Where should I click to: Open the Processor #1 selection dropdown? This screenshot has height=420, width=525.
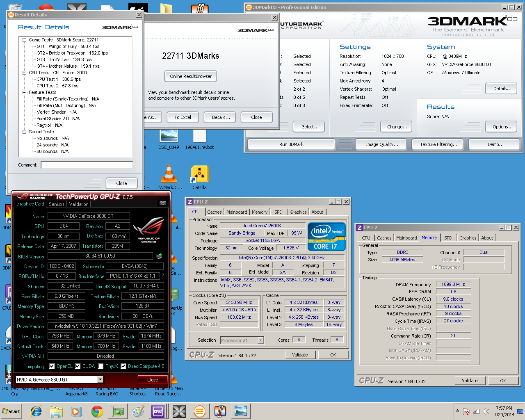pyautogui.click(x=260, y=340)
